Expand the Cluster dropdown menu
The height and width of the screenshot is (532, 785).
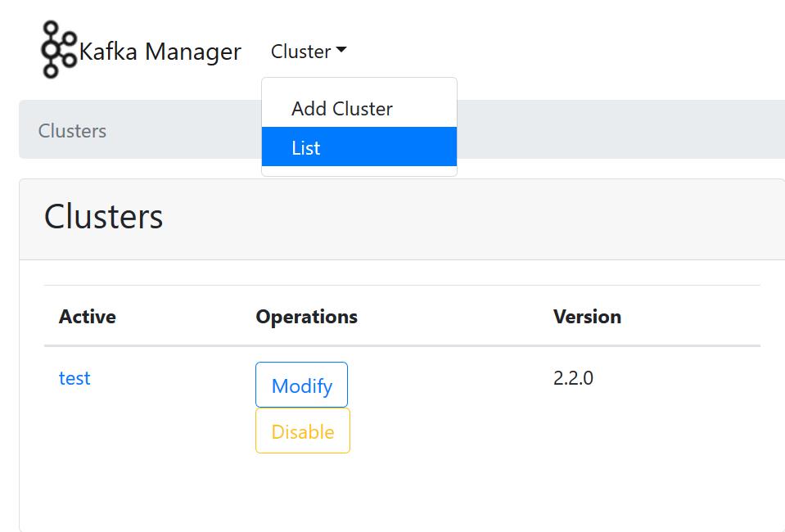coord(309,51)
